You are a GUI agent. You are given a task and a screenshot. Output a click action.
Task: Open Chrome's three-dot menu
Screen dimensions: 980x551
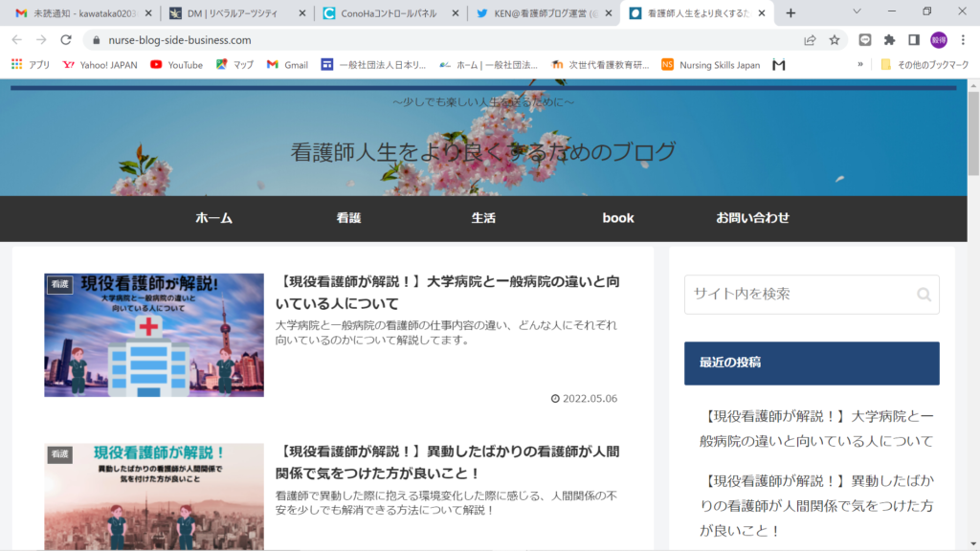[x=963, y=40]
